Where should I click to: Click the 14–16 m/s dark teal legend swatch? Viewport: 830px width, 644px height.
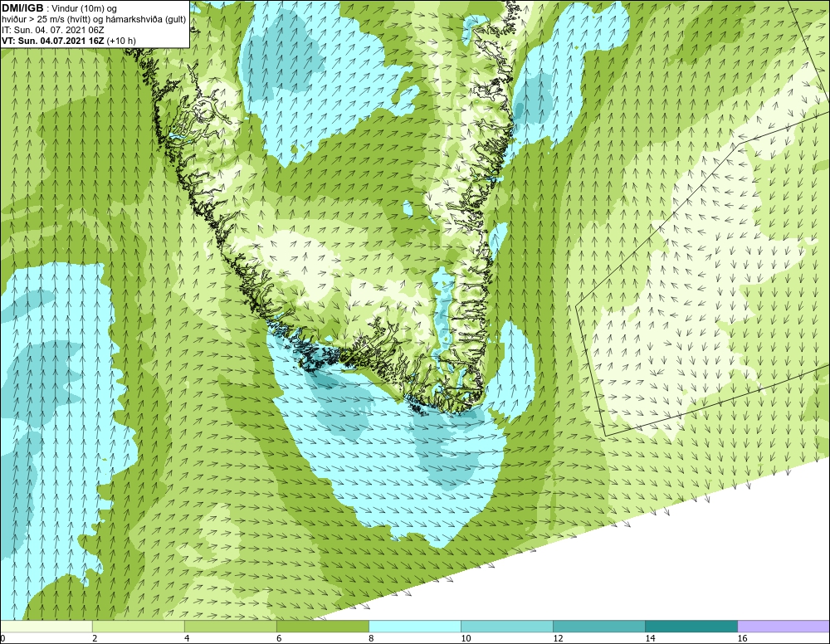[691, 627]
